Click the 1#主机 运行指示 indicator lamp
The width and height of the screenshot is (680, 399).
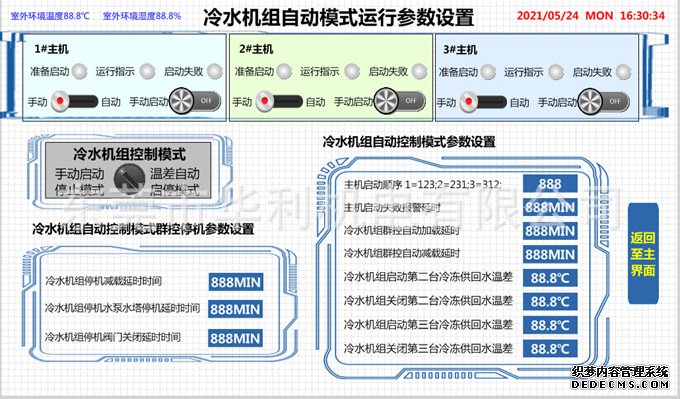click(147, 71)
